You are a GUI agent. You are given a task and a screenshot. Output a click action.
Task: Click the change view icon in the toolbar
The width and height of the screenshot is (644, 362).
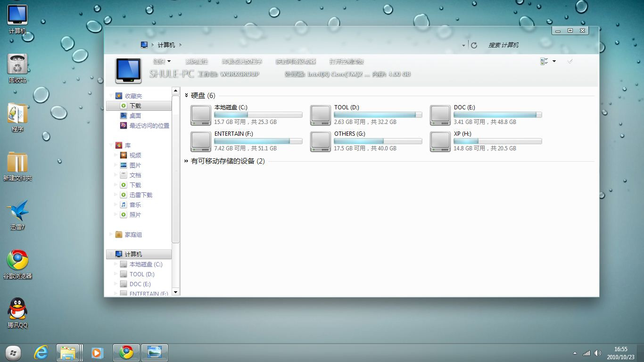544,61
